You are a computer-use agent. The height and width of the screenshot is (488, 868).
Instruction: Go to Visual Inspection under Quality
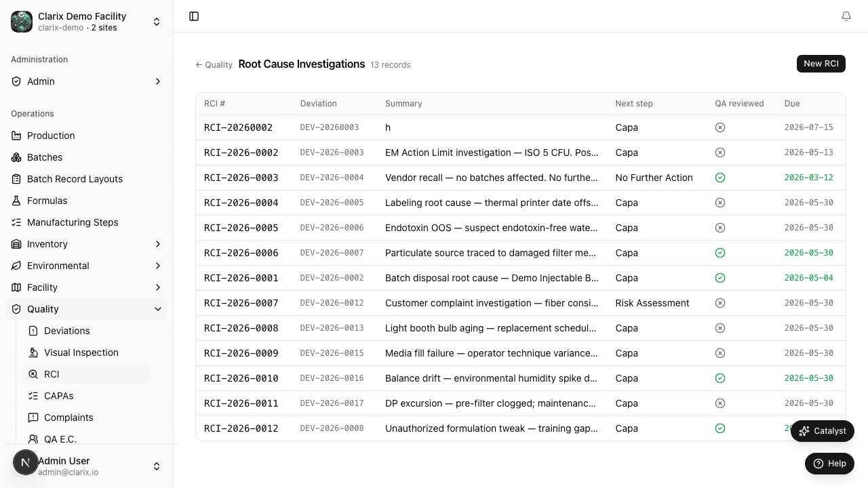87,352
